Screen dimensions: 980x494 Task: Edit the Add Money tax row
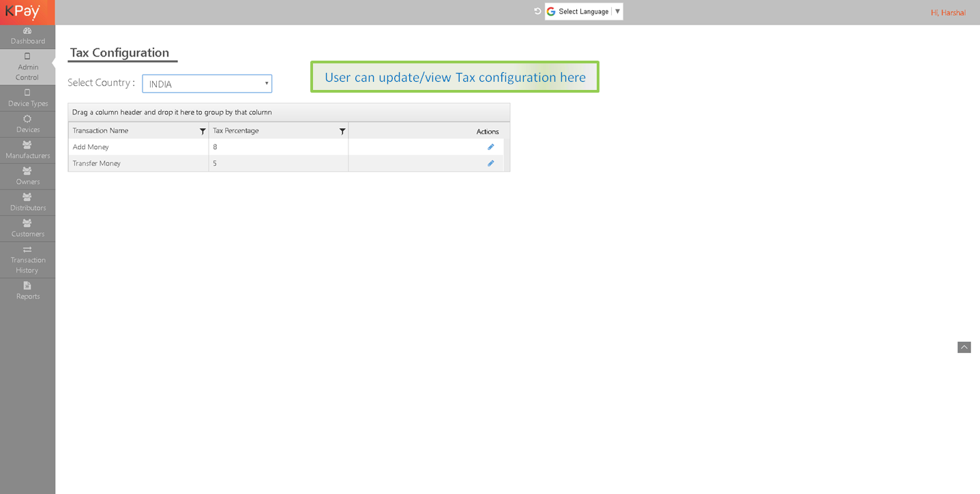click(490, 147)
